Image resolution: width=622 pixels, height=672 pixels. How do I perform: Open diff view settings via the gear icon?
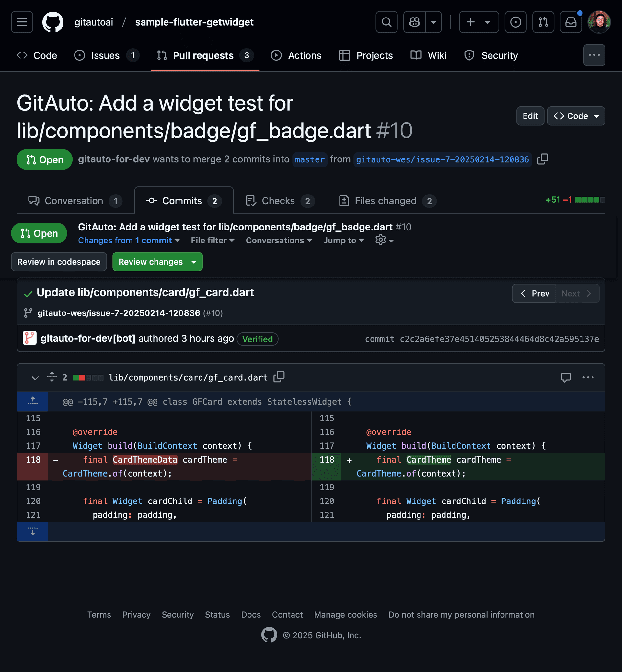pyautogui.click(x=380, y=240)
